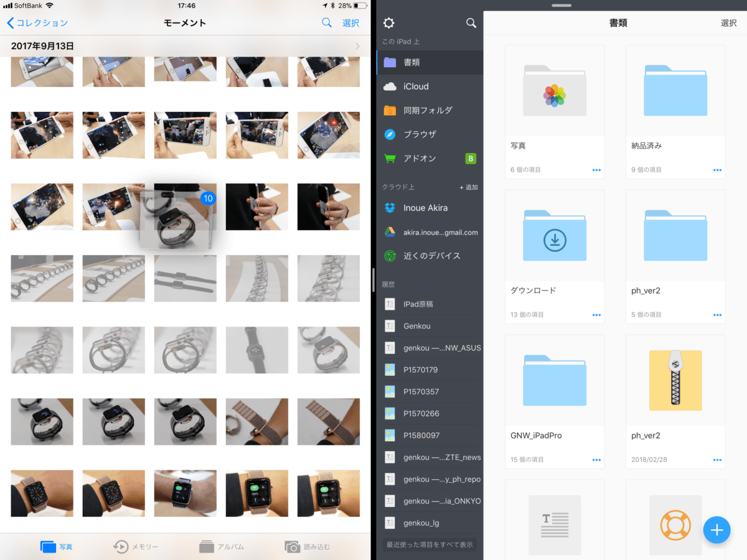Viewport: 747px width, 560px height.
Task: Open more options for 写真 folder
Action: click(x=596, y=170)
